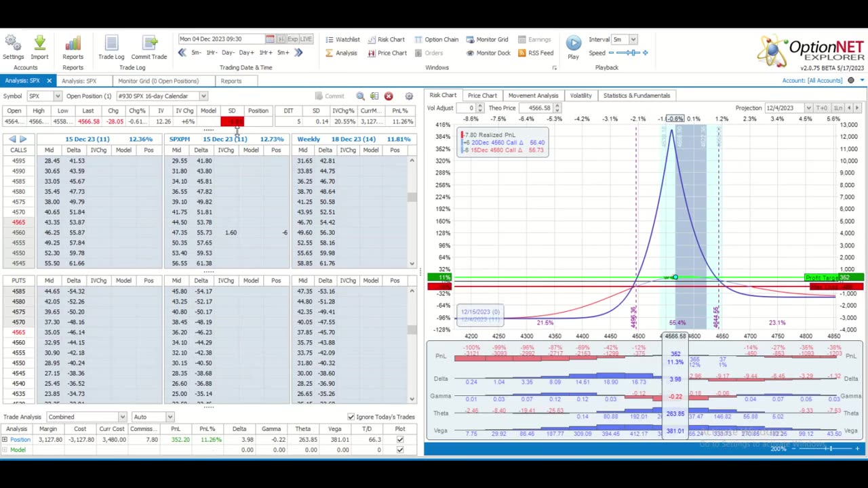
Task: Click the Theo Price value field
Action: click(x=537, y=108)
